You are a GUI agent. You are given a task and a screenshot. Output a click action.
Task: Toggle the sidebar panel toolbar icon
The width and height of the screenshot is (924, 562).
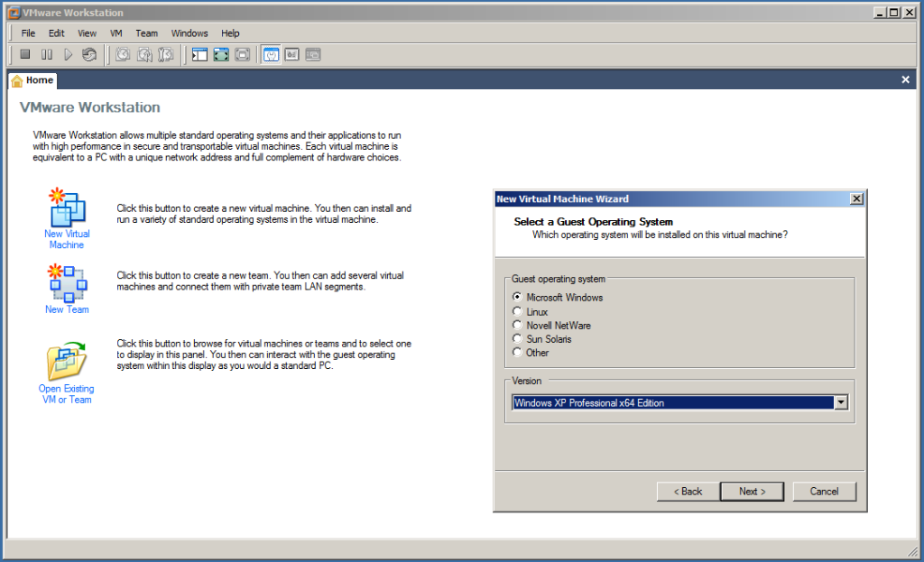coord(199,55)
